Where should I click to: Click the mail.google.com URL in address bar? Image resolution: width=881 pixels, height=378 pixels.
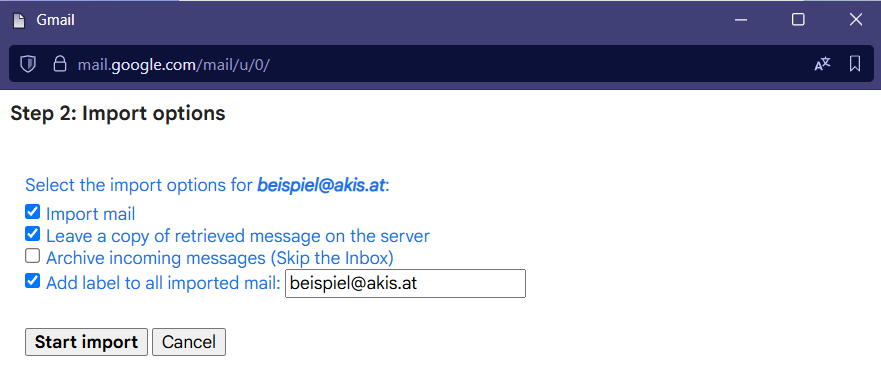tap(174, 65)
